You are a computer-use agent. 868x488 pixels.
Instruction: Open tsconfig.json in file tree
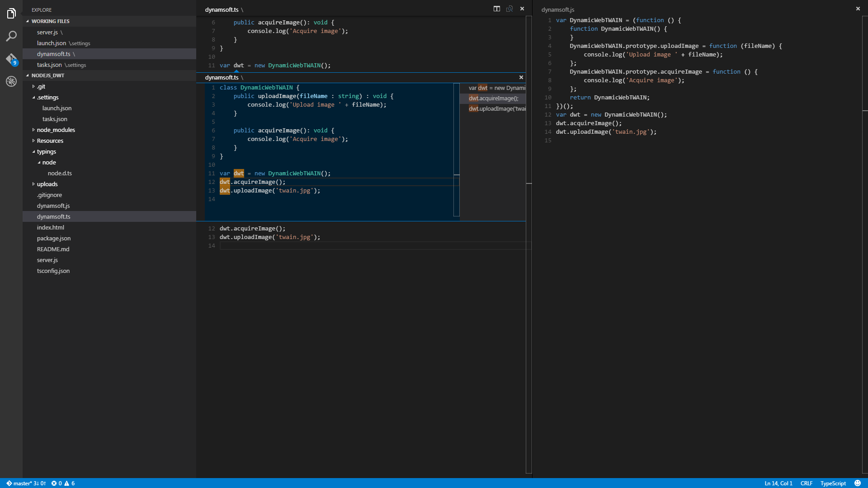[x=53, y=271]
